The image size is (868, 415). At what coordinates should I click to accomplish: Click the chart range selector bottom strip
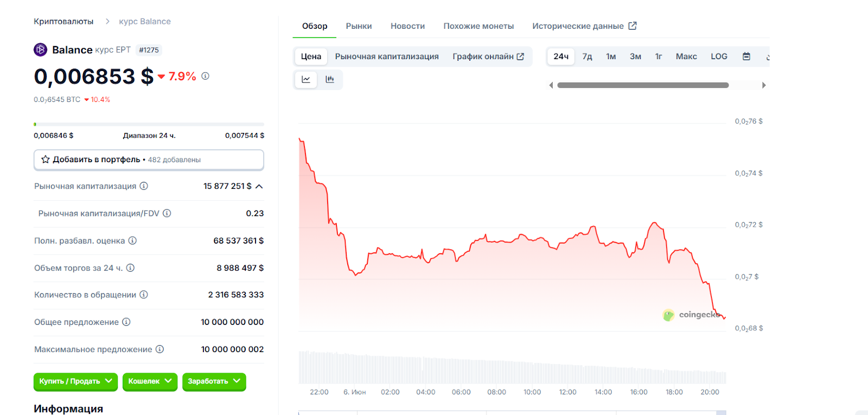coord(512,413)
